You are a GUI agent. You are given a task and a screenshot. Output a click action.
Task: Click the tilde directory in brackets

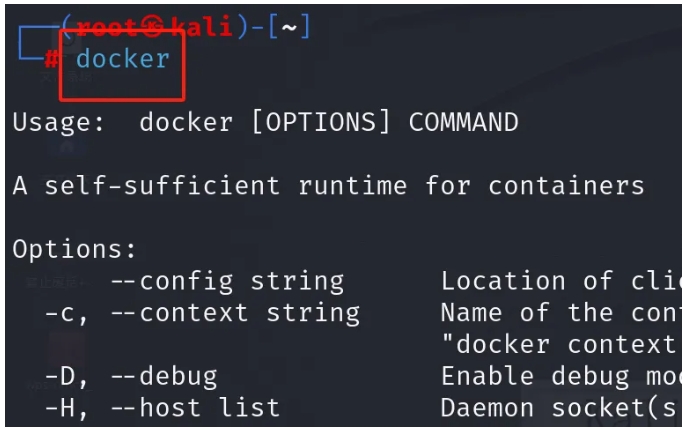point(289,28)
